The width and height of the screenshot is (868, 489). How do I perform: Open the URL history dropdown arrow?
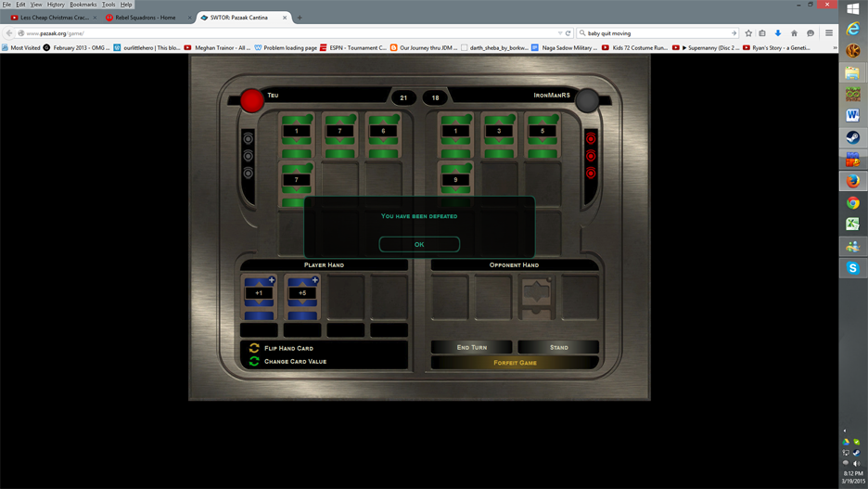pyautogui.click(x=560, y=33)
